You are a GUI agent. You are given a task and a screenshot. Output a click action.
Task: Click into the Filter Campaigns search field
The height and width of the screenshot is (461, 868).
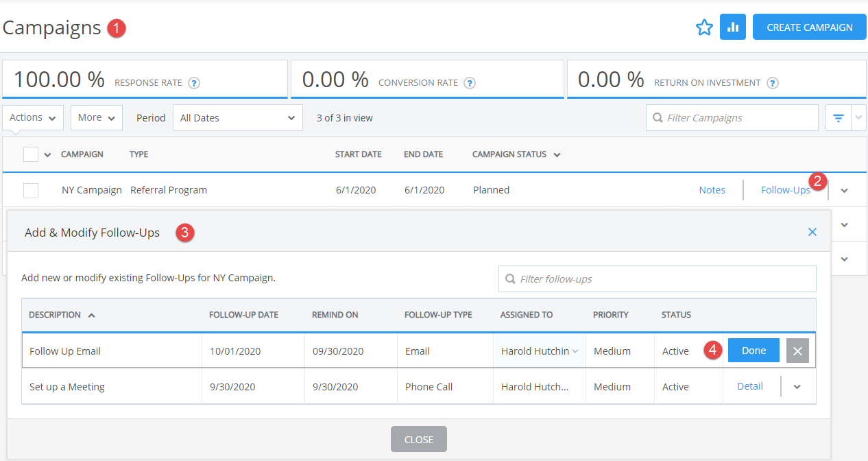coord(732,117)
